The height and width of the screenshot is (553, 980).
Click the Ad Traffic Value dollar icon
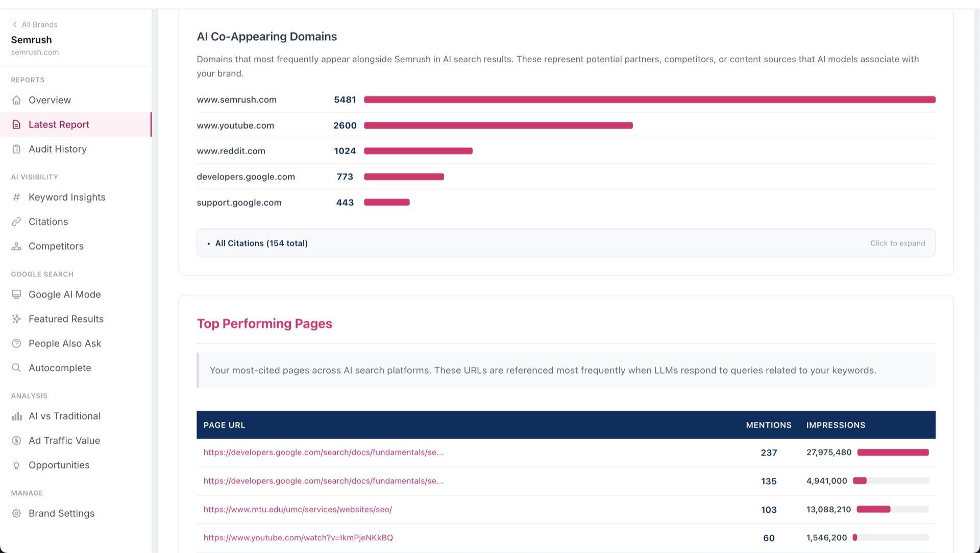click(16, 440)
